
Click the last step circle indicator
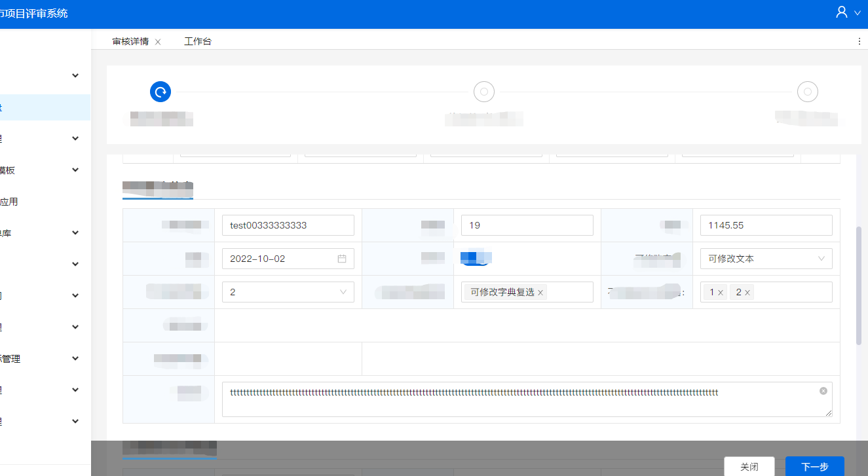click(808, 92)
